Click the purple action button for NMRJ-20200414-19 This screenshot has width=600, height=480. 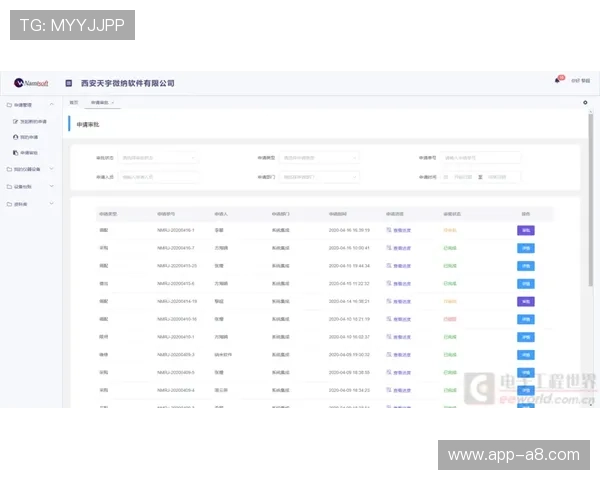click(x=526, y=302)
